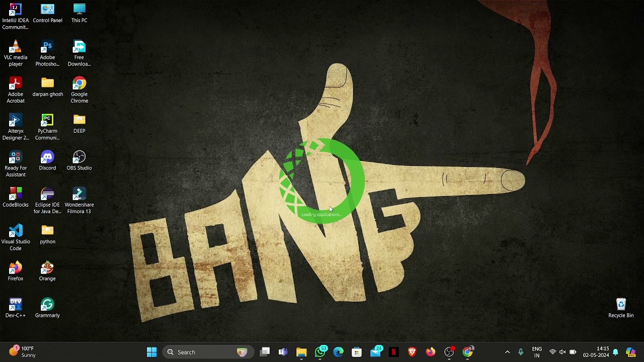Screen dimensions: 644x362
Task: Switch ENG IN input language
Action: coord(537,352)
